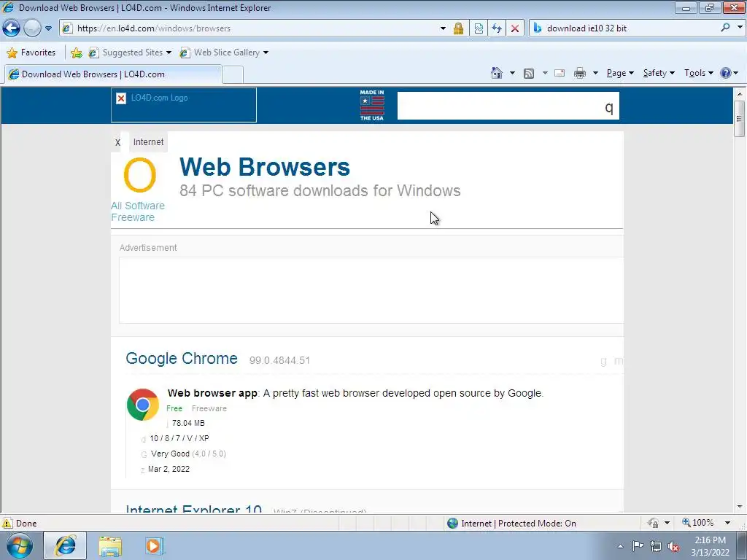
Task: Run search with magnifier icon
Action: (x=725, y=28)
